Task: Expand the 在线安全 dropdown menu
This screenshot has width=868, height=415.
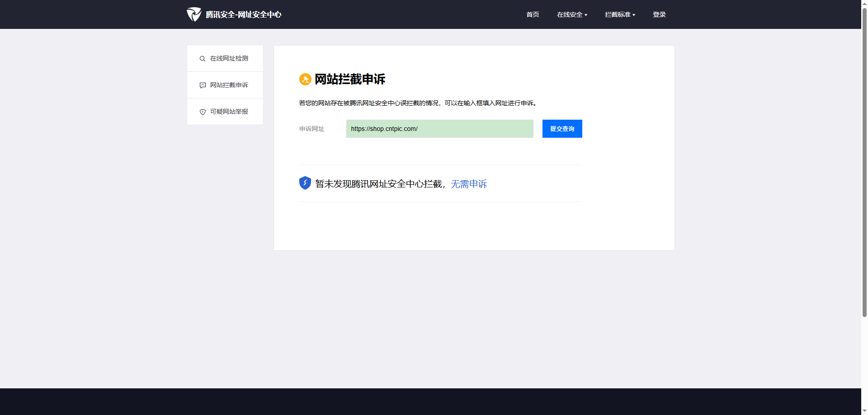Action: [572, 14]
